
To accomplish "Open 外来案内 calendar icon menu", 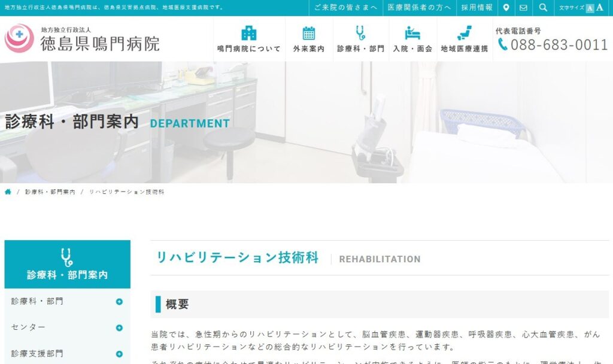I will pos(309,40).
